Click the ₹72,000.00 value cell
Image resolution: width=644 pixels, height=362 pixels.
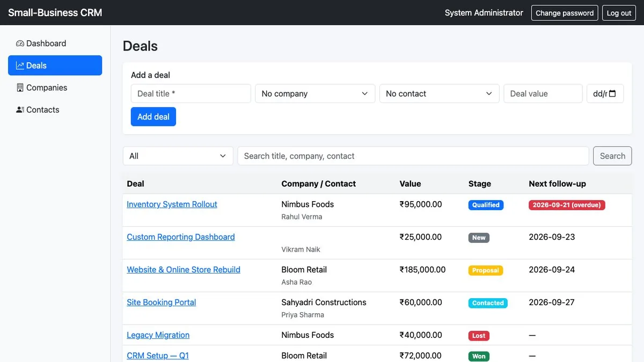coord(421,356)
